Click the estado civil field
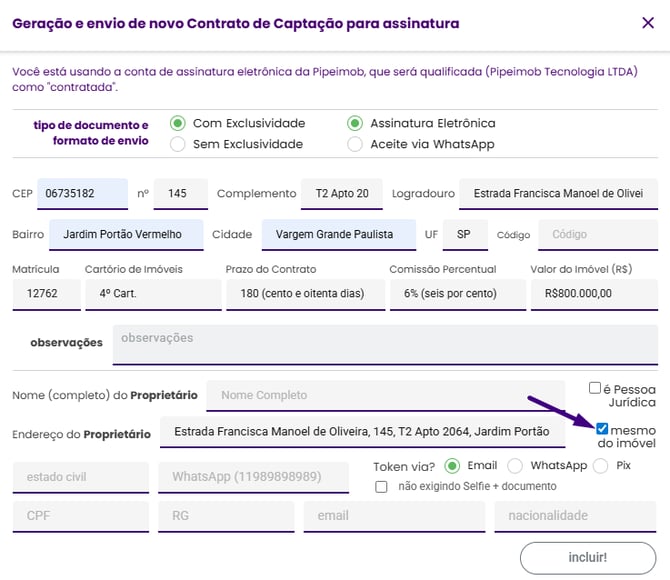The image size is (670, 580). click(x=80, y=477)
